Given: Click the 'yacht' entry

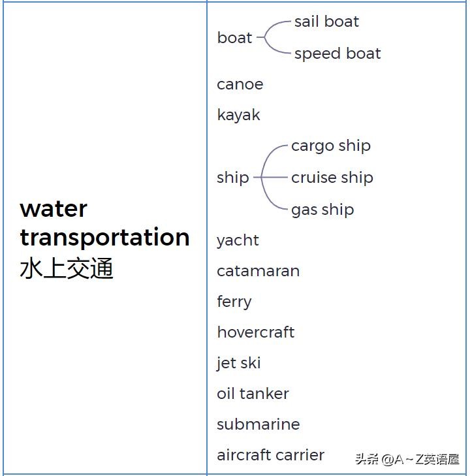Looking at the screenshot, I should [x=238, y=240].
